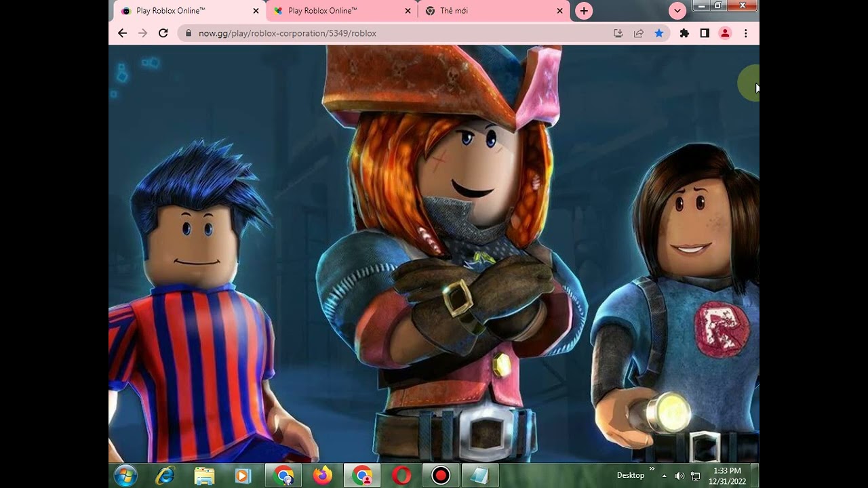The width and height of the screenshot is (868, 488).
Task: Open the notepad-like taskbar app icon
Action: pyautogui.click(x=480, y=476)
